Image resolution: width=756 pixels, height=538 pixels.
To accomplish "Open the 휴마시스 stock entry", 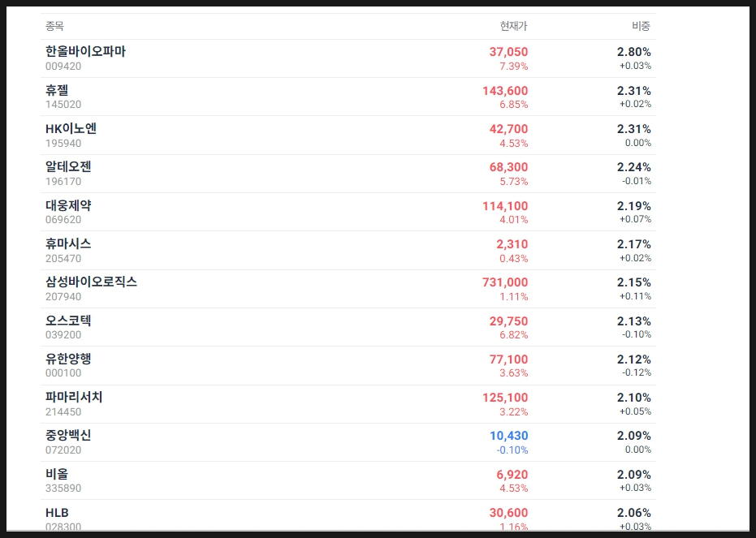I will pyautogui.click(x=68, y=244).
